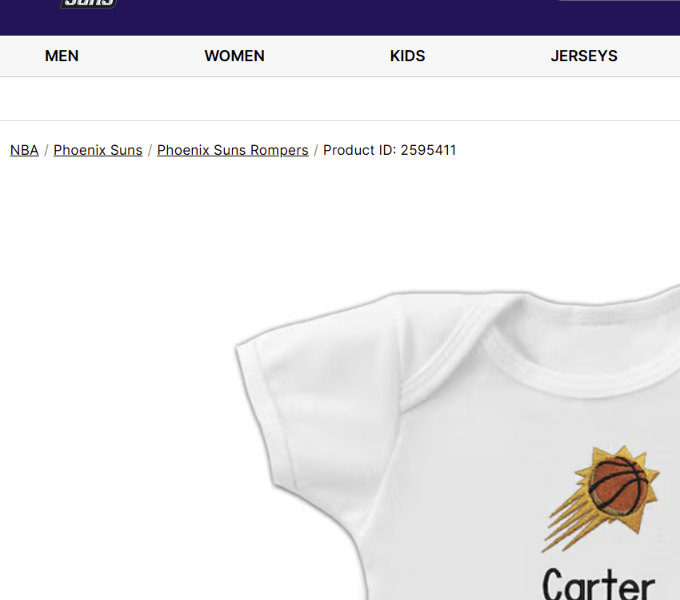Click the slash before Product ID
Viewport: 680px width, 600px height.
[x=316, y=150]
